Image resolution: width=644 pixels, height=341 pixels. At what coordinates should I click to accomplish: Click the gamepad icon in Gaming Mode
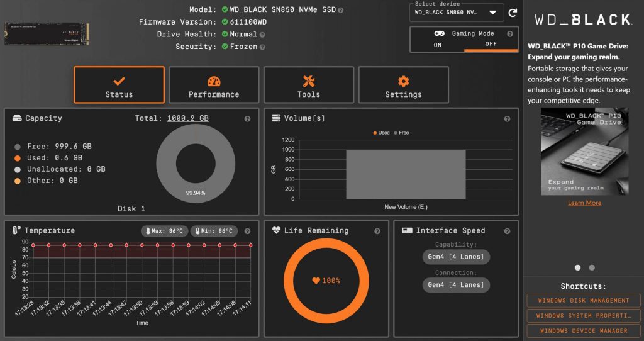(x=440, y=34)
